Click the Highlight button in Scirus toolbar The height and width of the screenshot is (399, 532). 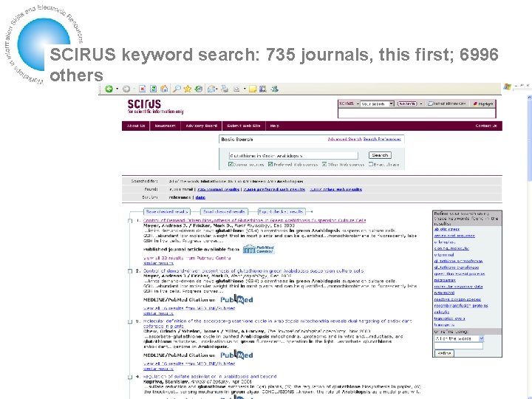(483, 104)
